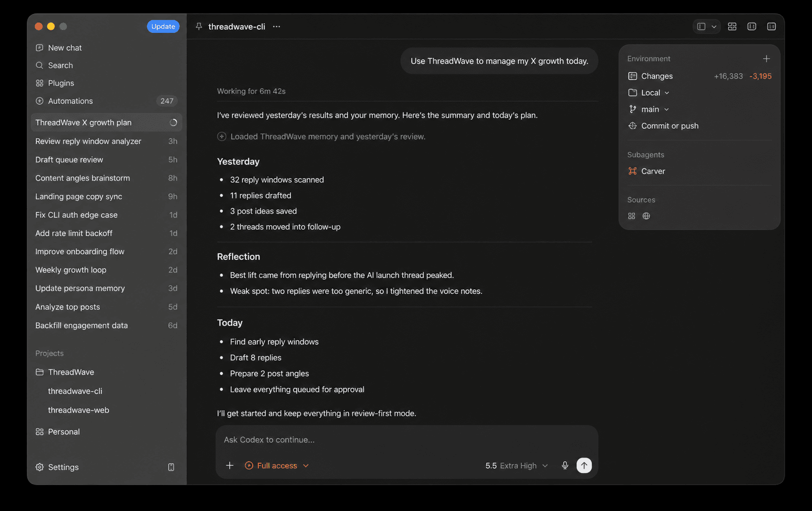Expand the layout dropdown chevron in the title bar
Screen dimensions: 812x511
point(714,27)
